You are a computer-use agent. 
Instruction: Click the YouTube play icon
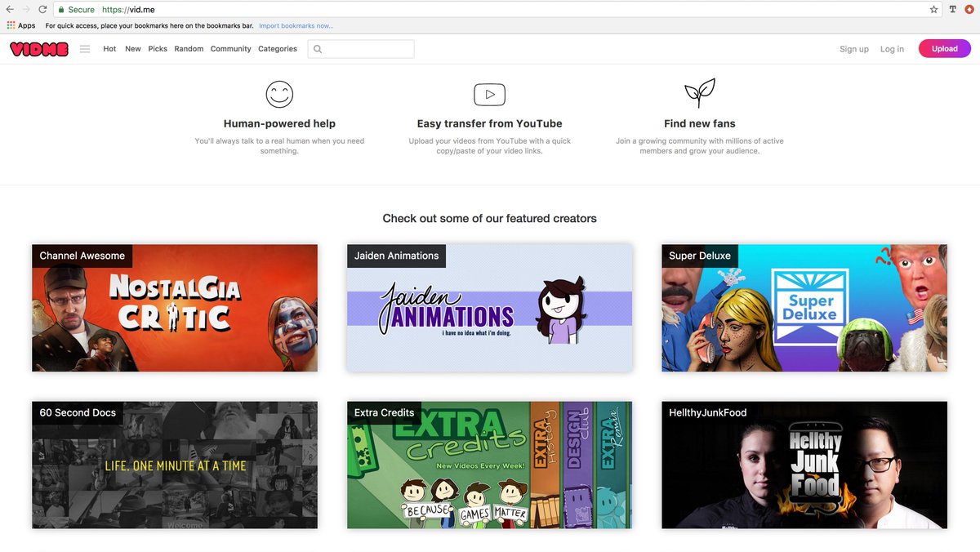[490, 94]
